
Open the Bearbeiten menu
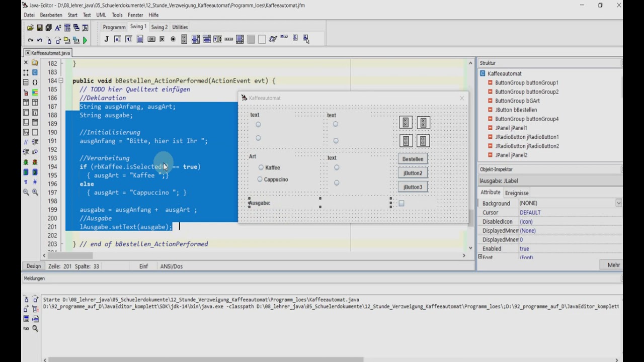[51, 15]
